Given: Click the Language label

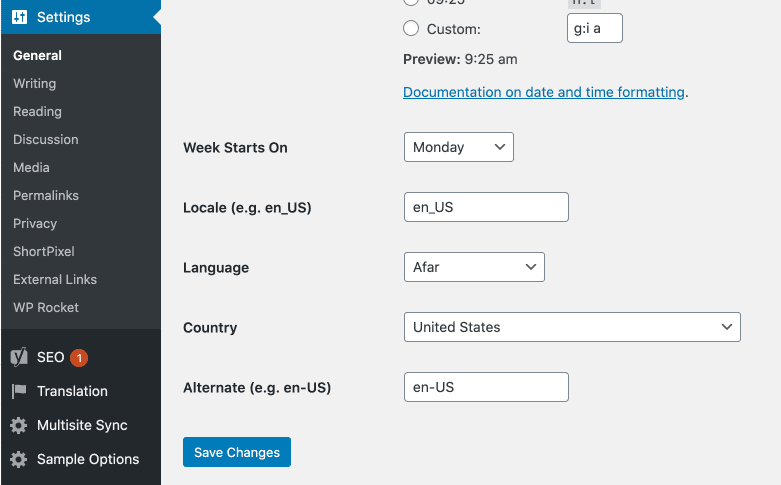Looking at the screenshot, I should (x=216, y=268).
